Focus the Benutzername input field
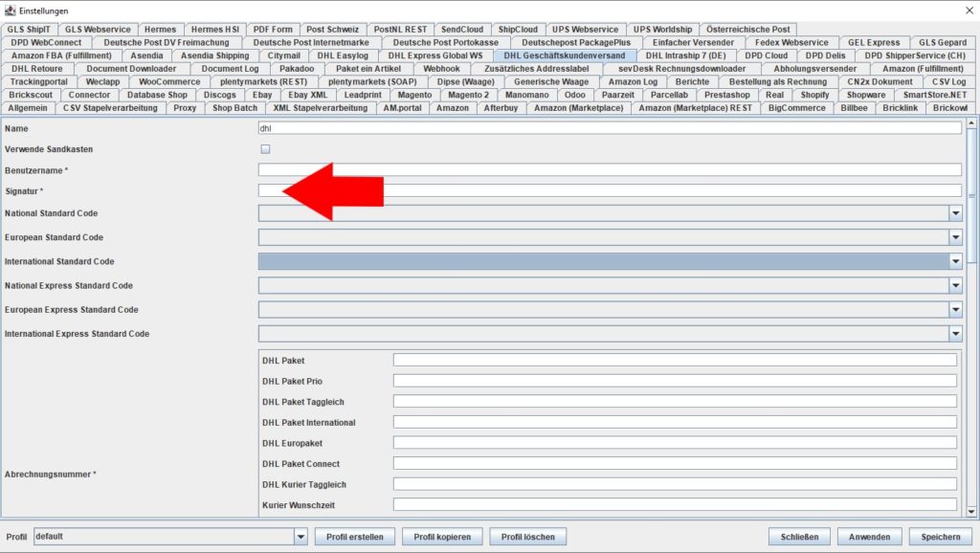This screenshot has height=553, width=980. 610,170
